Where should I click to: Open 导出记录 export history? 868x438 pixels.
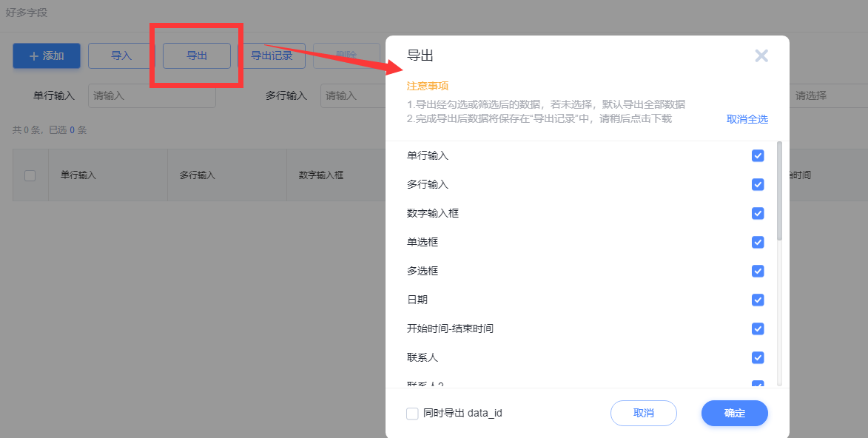272,56
